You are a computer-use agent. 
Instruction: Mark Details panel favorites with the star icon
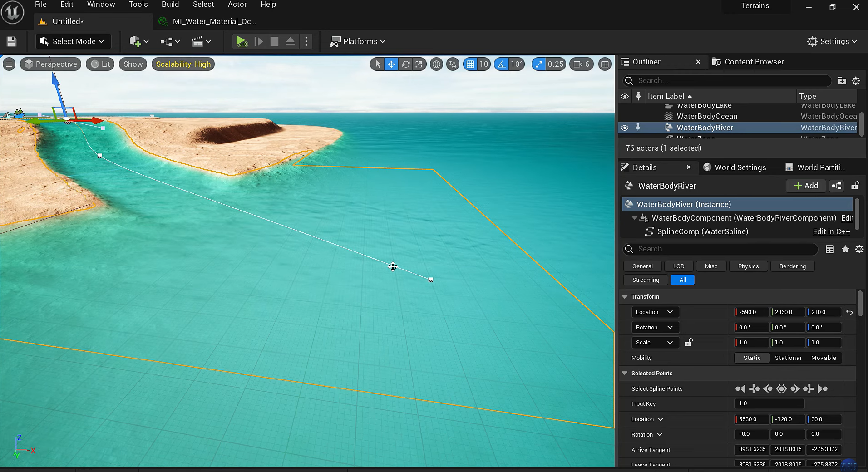[x=845, y=249]
